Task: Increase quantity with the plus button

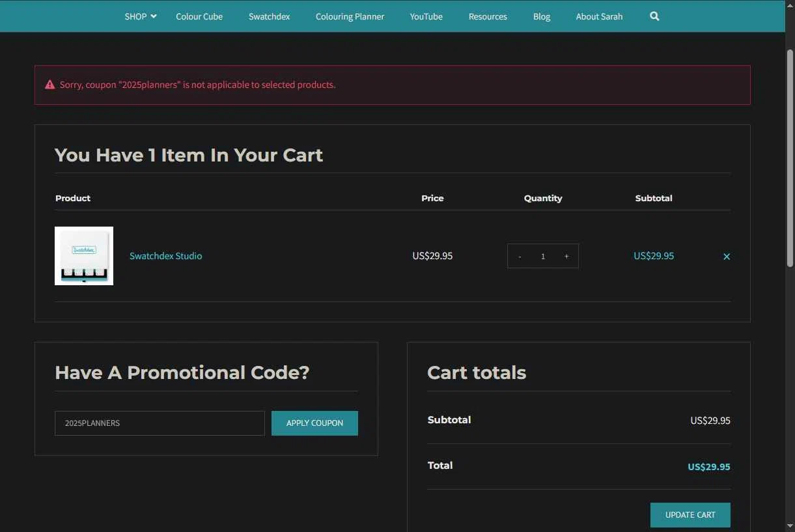Action: click(566, 257)
